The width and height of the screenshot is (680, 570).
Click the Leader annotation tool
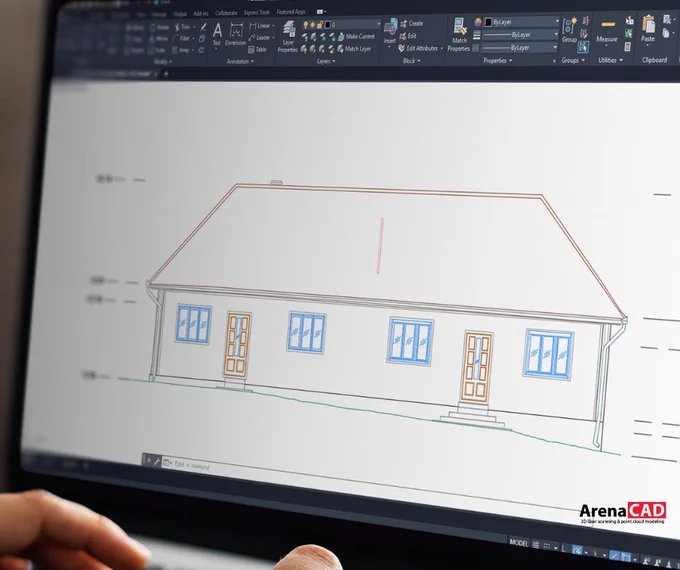260,38
